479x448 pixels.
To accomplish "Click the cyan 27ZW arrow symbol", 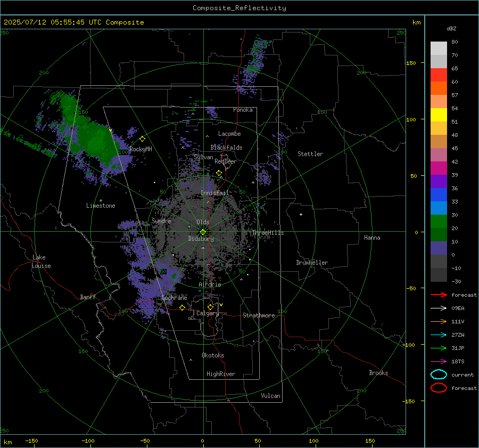I will point(439,335).
